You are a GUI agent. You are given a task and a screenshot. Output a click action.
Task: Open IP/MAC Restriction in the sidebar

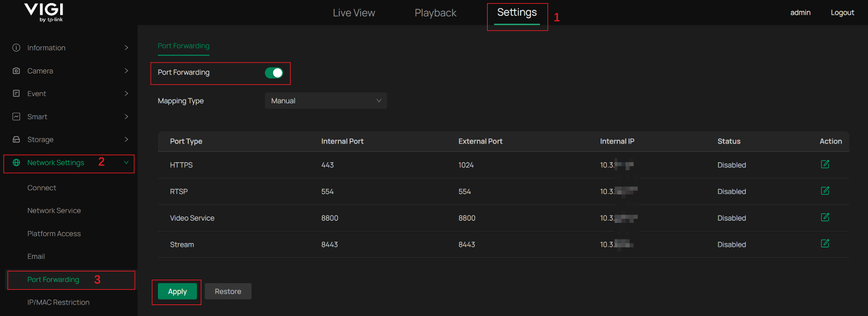pos(58,303)
